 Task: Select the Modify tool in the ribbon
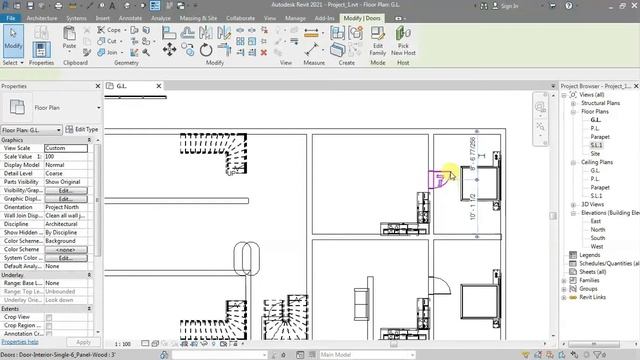pyautogui.click(x=13, y=41)
